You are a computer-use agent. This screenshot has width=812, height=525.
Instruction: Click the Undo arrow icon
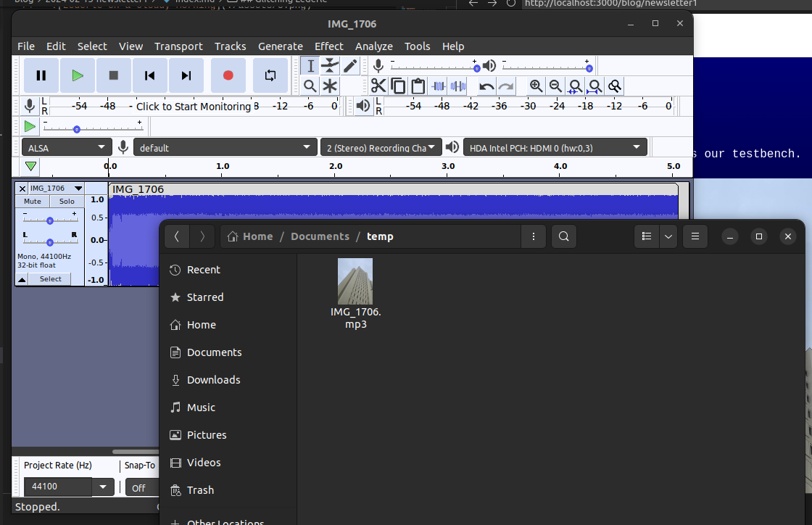click(486, 86)
